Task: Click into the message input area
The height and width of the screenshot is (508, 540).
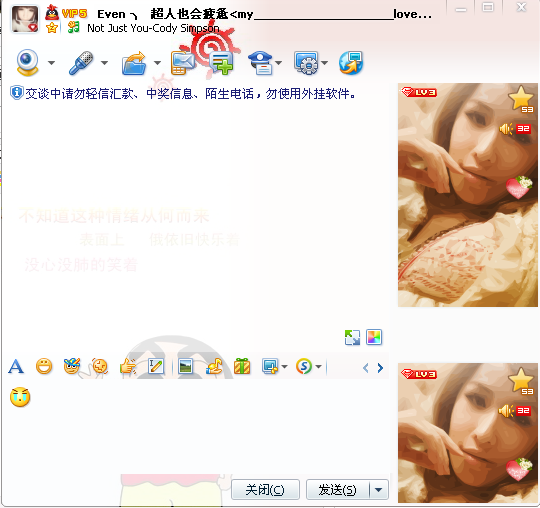Action: (x=196, y=427)
